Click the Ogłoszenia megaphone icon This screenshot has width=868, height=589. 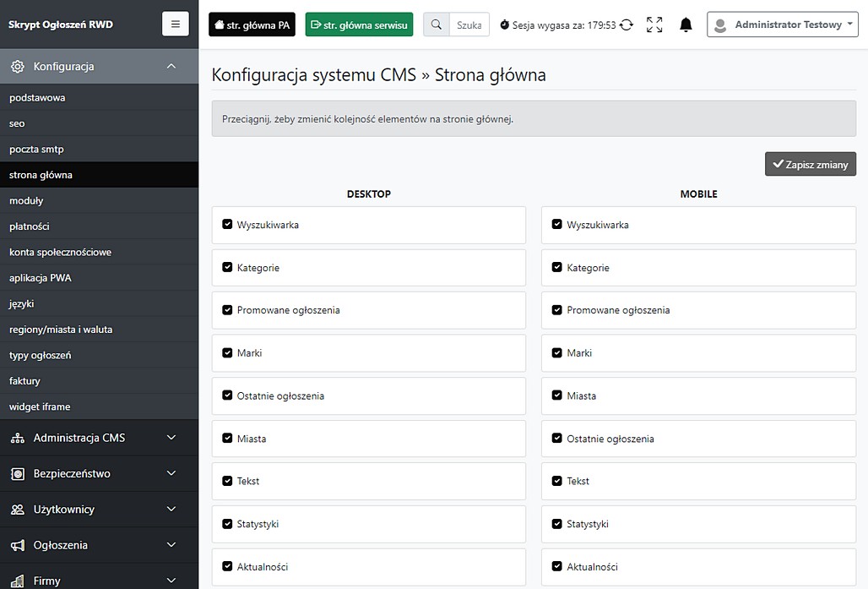click(x=17, y=546)
